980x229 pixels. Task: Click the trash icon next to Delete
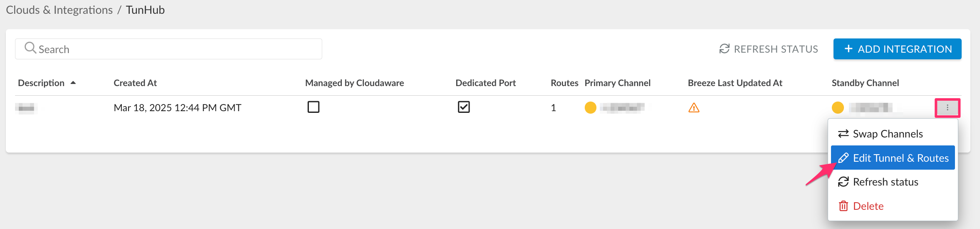[x=843, y=206]
